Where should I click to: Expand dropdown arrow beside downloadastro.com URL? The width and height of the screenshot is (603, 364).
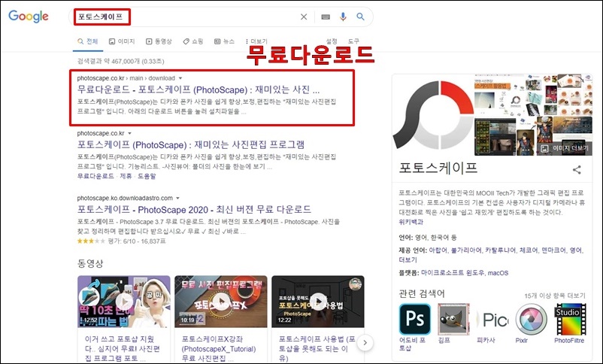[x=177, y=198]
